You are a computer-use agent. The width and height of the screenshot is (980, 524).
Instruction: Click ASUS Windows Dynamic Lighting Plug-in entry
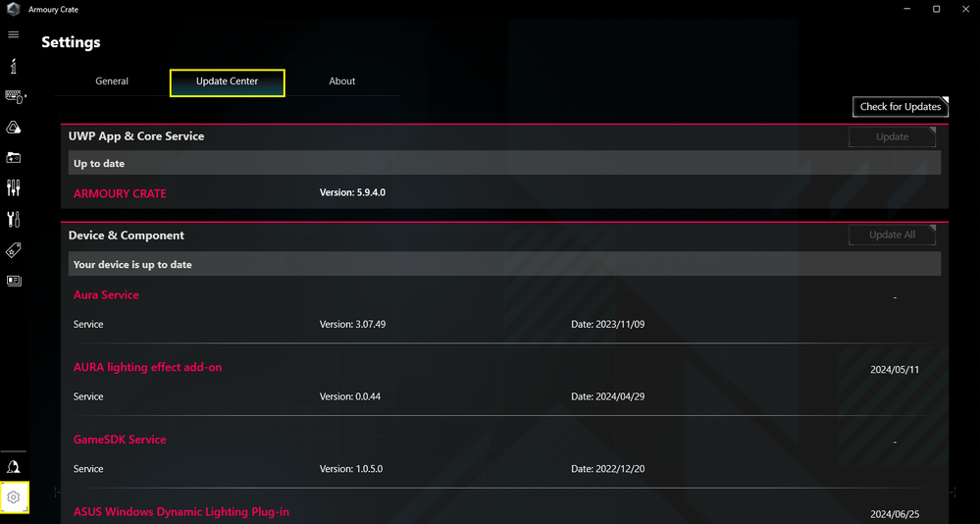pos(181,511)
